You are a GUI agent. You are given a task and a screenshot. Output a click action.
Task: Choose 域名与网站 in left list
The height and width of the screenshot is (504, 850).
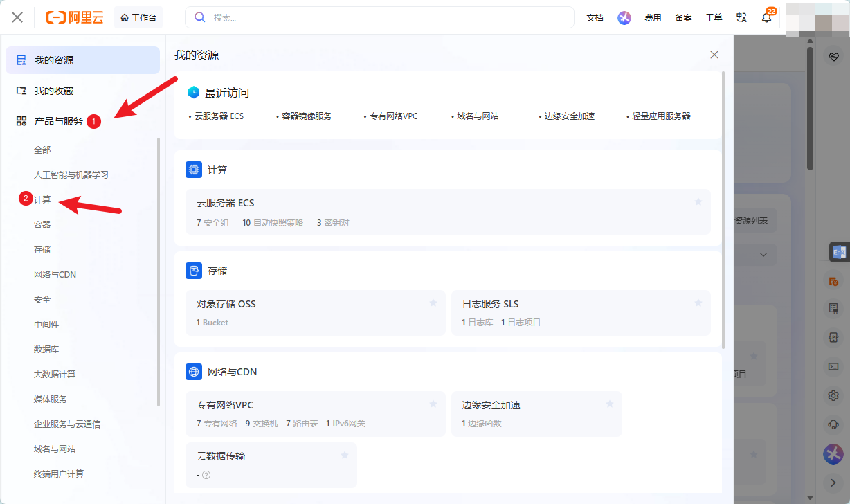(55, 449)
